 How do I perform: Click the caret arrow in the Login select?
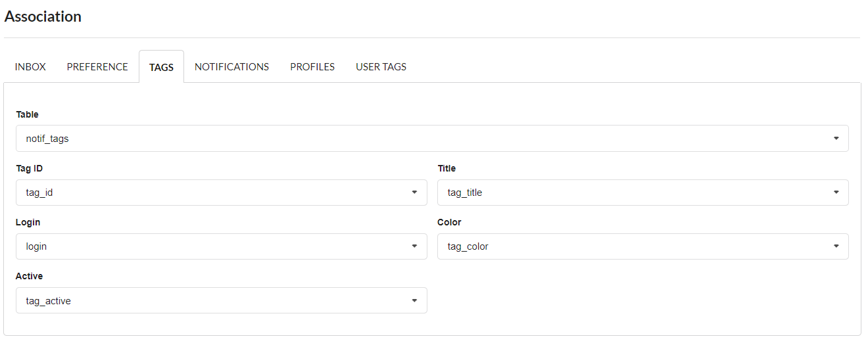pyautogui.click(x=414, y=246)
